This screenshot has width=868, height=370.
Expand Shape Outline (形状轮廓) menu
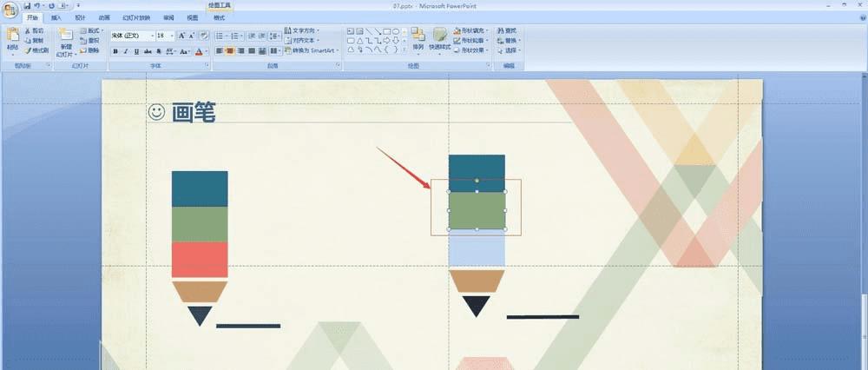(471, 41)
